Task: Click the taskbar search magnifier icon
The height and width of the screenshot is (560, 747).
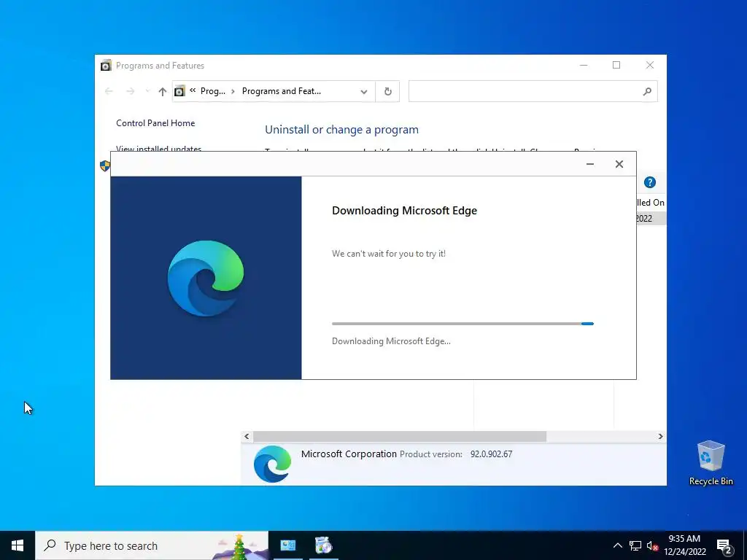Action: pyautogui.click(x=50, y=545)
